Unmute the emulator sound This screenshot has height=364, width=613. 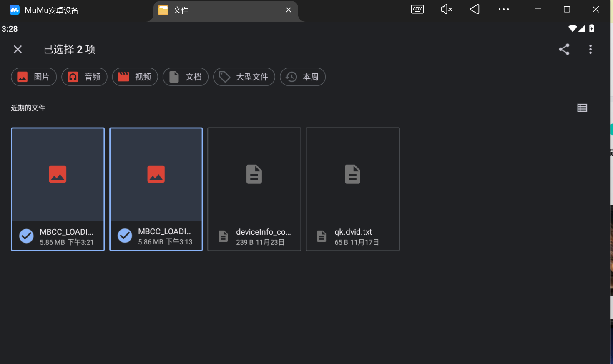[446, 9]
